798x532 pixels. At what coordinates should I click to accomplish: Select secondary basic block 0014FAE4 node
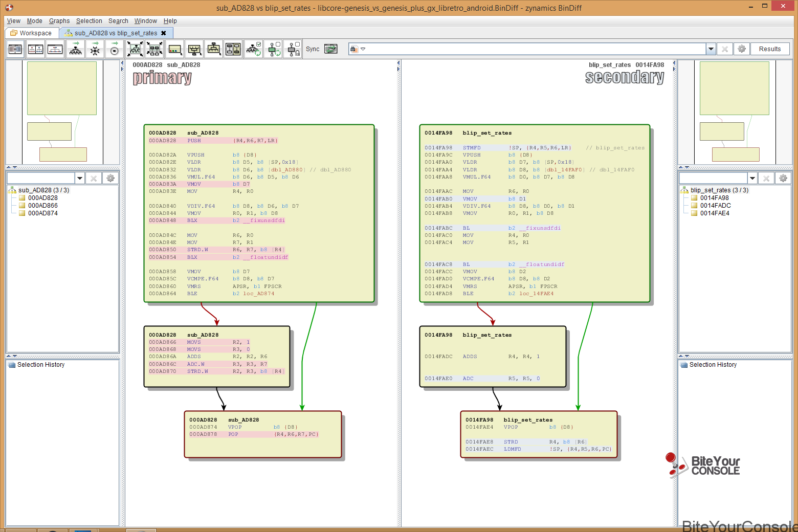pyautogui.click(x=539, y=434)
